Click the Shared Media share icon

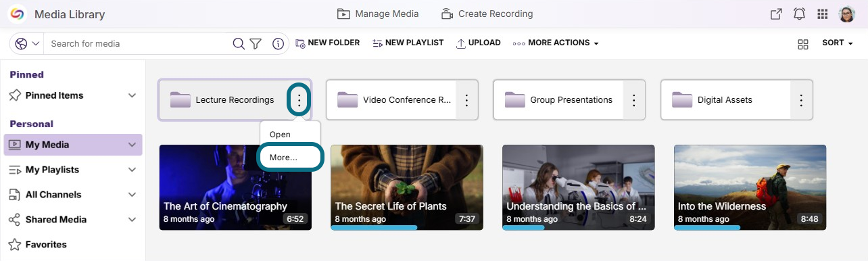pyautogui.click(x=14, y=220)
